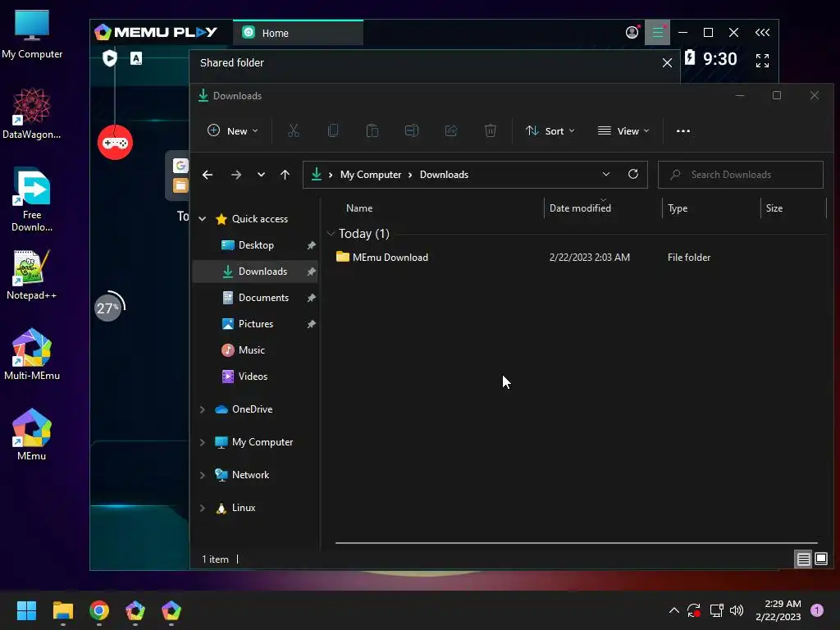
Task: Collapse the Quick access tree node
Action: coord(203,218)
